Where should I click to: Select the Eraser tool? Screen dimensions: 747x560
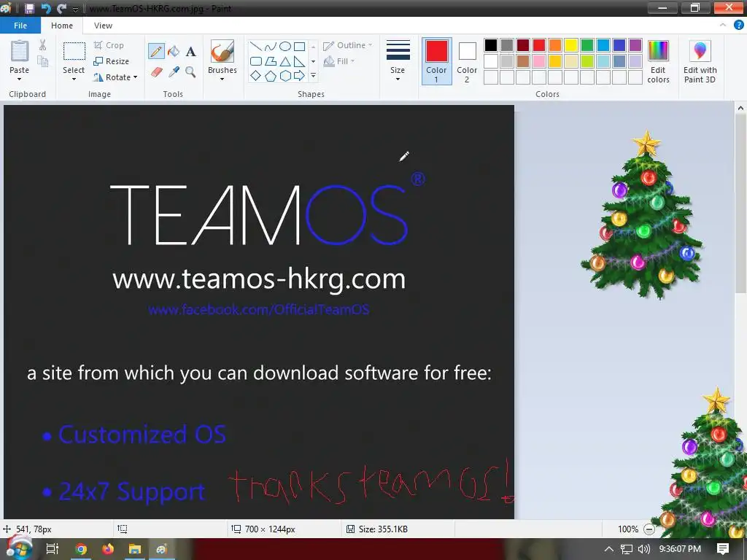(156, 72)
